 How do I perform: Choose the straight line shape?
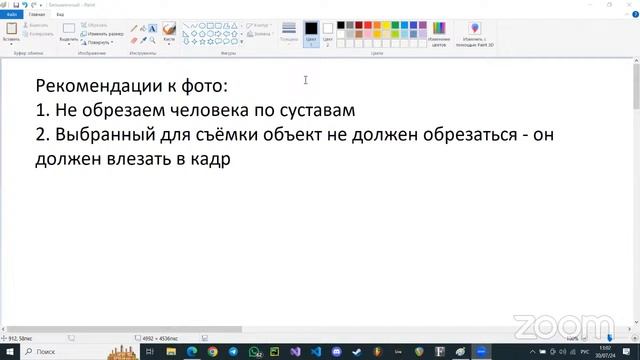186,26
